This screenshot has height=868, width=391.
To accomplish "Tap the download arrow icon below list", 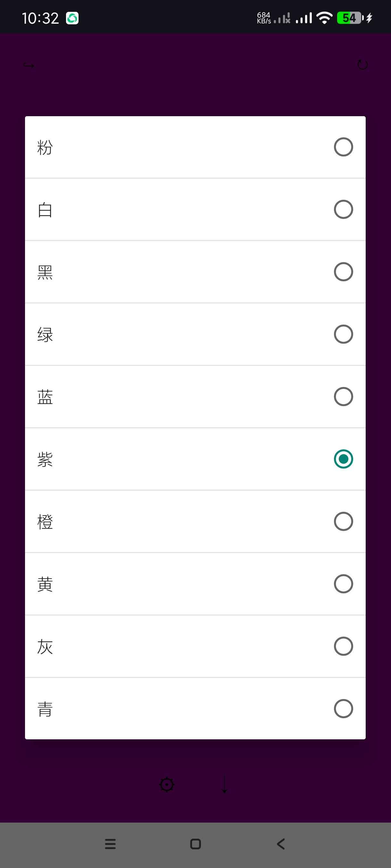I will tap(224, 785).
